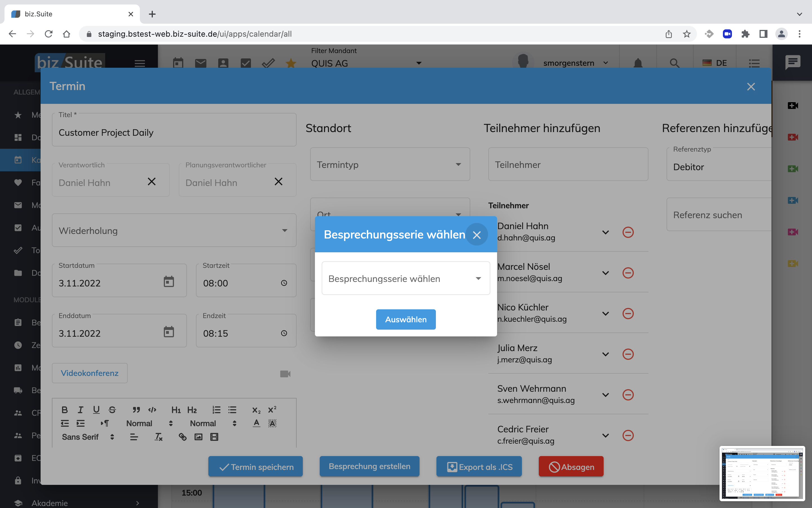
Task: Click the Auswählen button
Action: click(x=406, y=319)
